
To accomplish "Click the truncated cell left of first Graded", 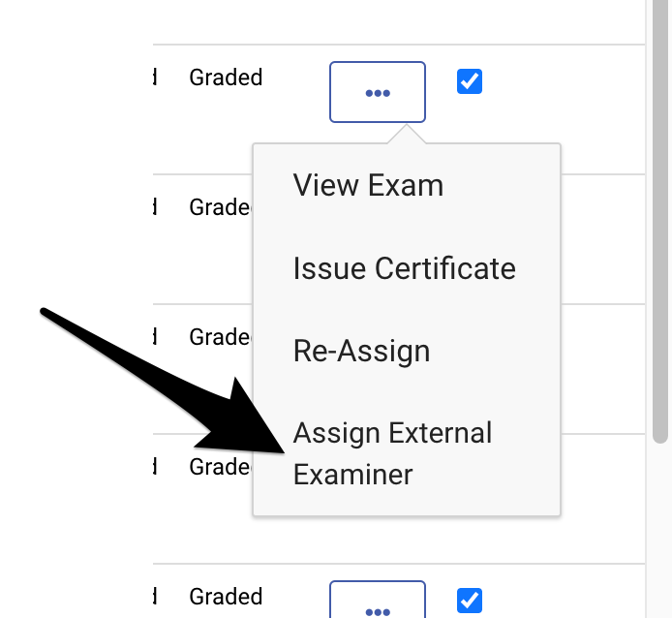I will 155,77.
